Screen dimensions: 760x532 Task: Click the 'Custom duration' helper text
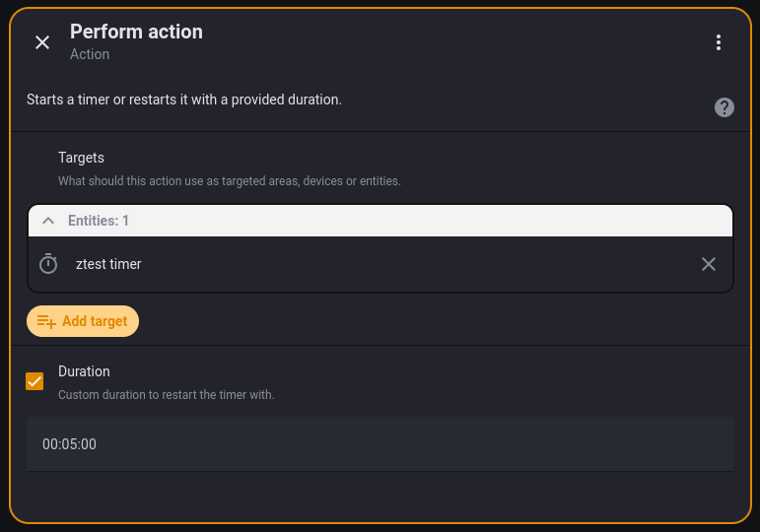coord(166,395)
